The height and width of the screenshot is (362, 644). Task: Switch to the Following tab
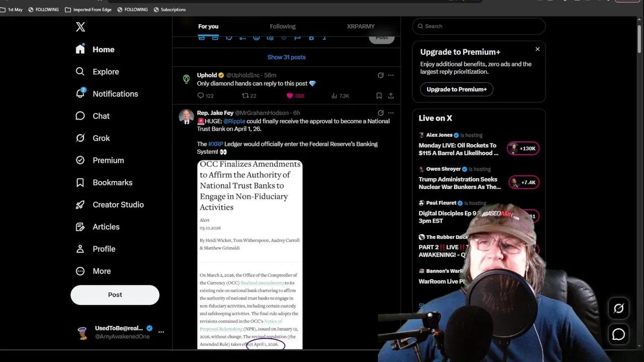[x=283, y=26]
